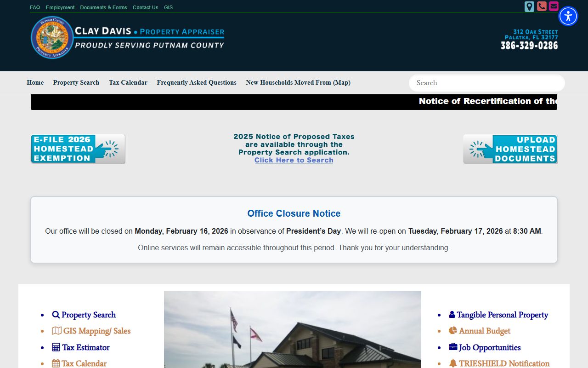
Task: Click the magenta email envelope icon
Action: (554, 6)
